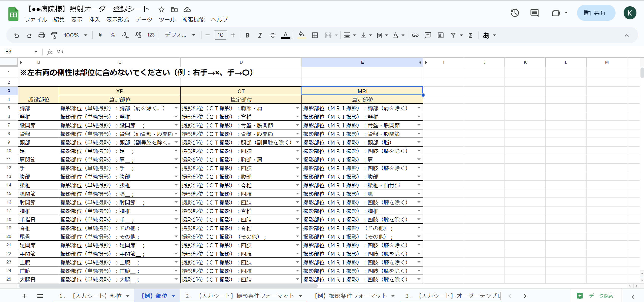
Task: Click the font size input field
Action: [x=220, y=35]
